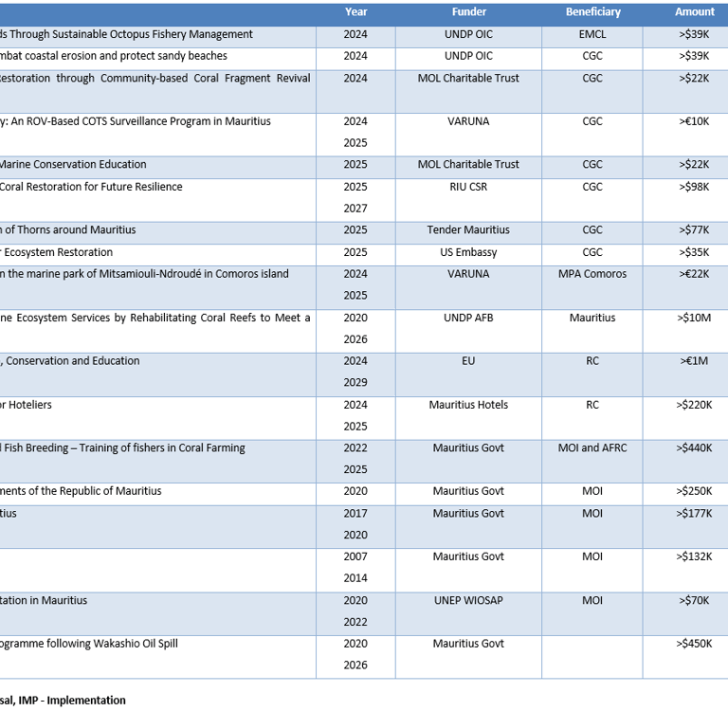Image resolution: width=728 pixels, height=711 pixels.
Task: Click the Amount column header
Action: click(695, 12)
